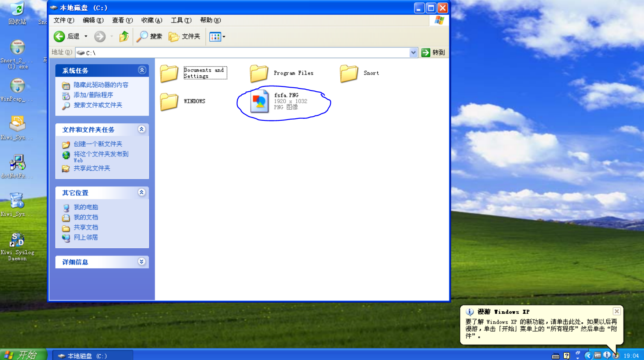Viewport: 644px width, 360px height.
Task: Expand the address bar dropdown list
Action: [413, 52]
